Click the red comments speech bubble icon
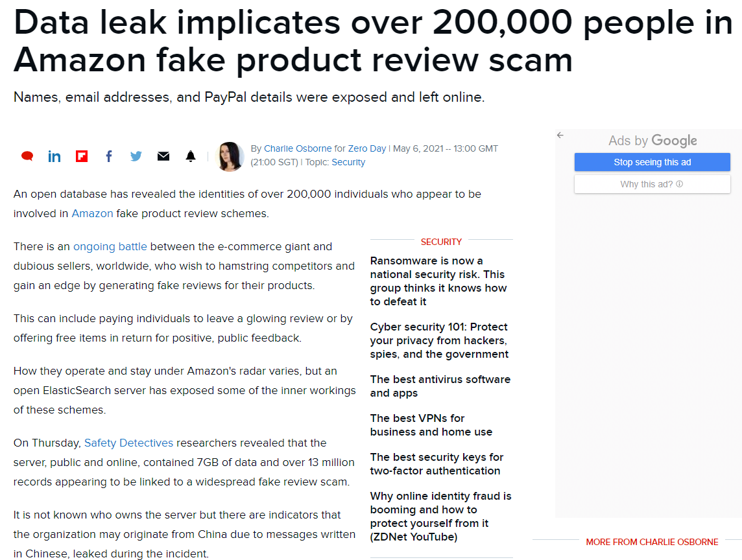 27,156
